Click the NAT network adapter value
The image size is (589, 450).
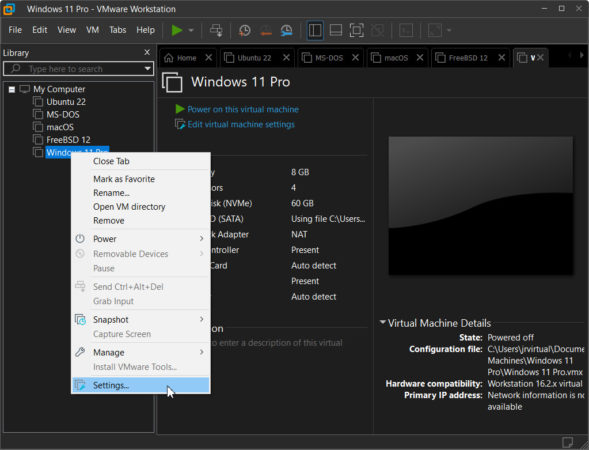click(299, 234)
